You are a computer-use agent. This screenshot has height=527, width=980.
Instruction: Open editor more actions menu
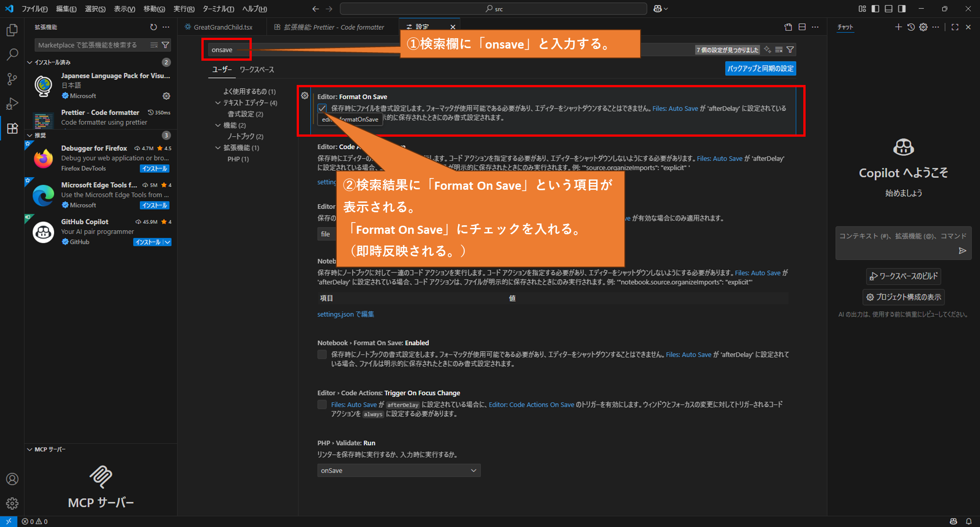[x=815, y=27]
